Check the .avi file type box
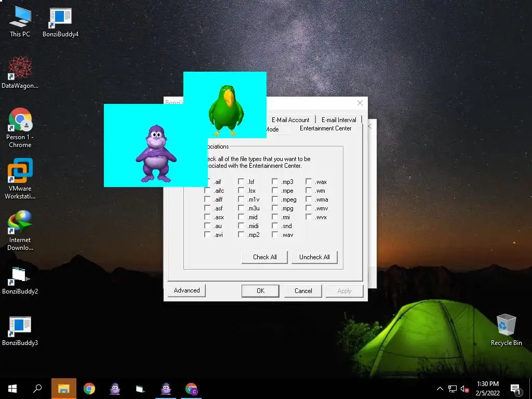The image size is (532, 399). click(x=207, y=234)
